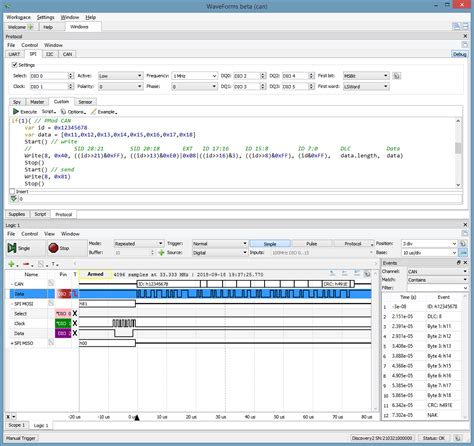
Task: Click the Welcome tab's green plus icon
Action: click(x=30, y=27)
